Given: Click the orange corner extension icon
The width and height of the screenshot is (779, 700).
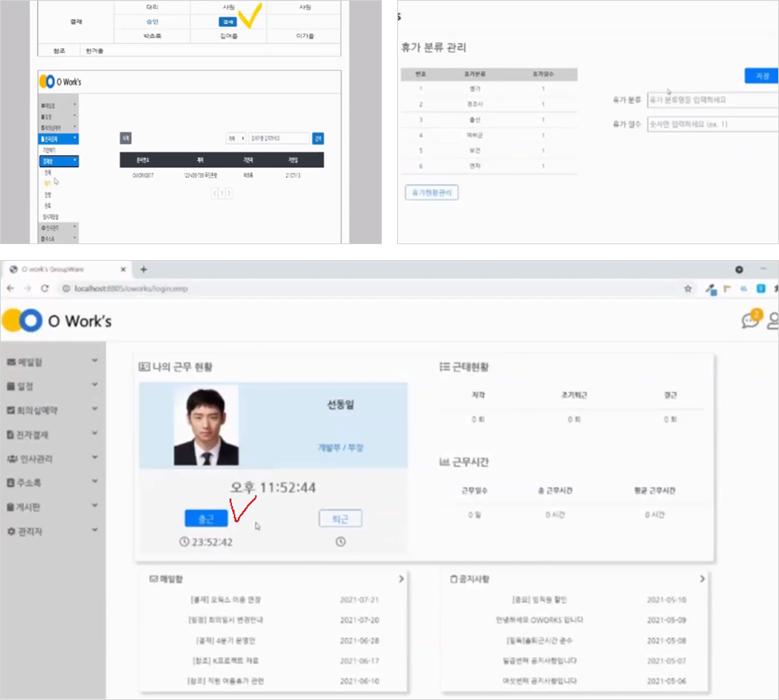Looking at the screenshot, I should 728,289.
